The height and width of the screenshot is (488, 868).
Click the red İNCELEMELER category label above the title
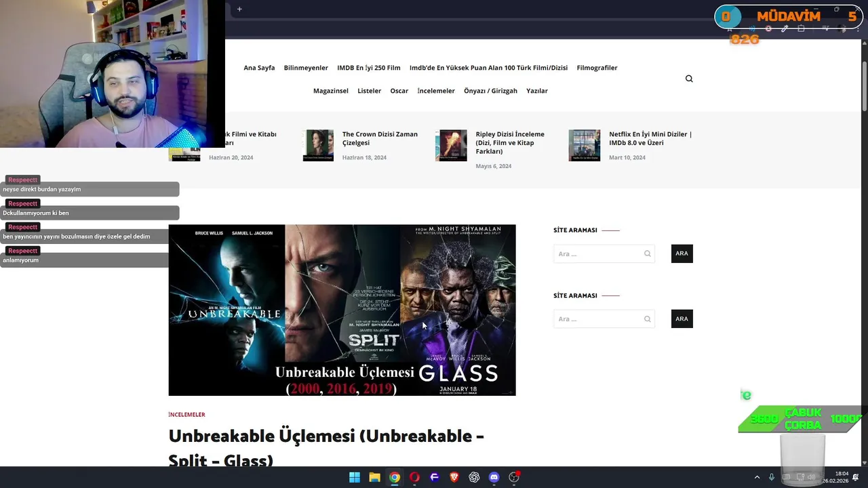pyautogui.click(x=186, y=415)
